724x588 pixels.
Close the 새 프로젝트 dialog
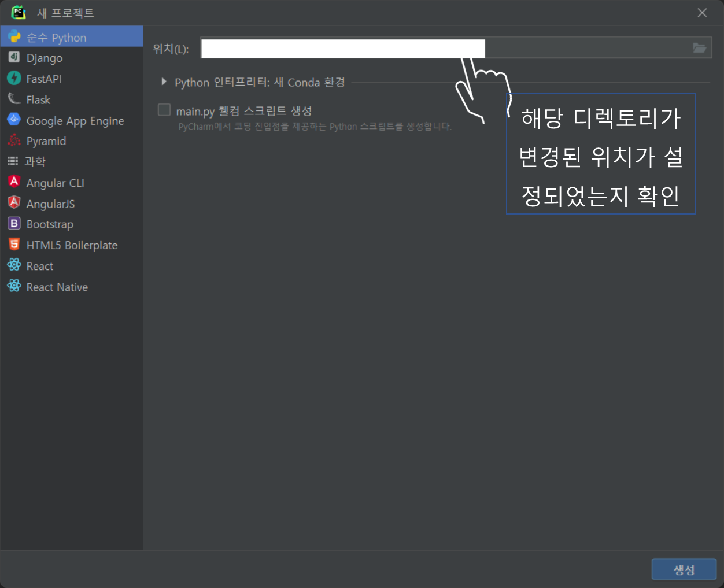[702, 13]
